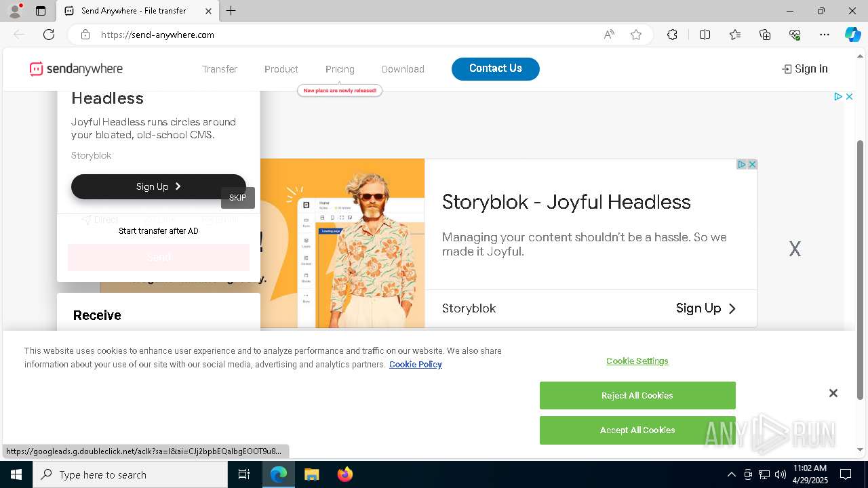Close the Storyblok banner ad
This screenshot has height=488, width=868.
[752, 164]
